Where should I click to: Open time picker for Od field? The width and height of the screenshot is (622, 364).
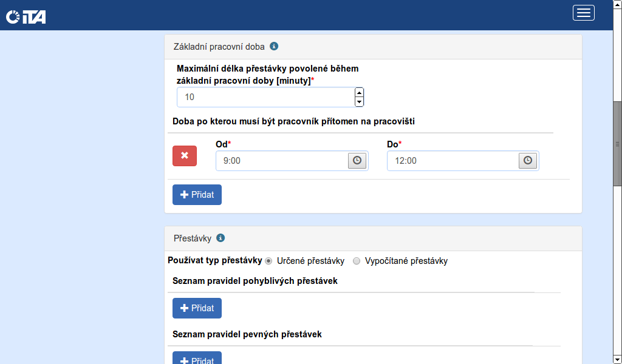coord(357,160)
